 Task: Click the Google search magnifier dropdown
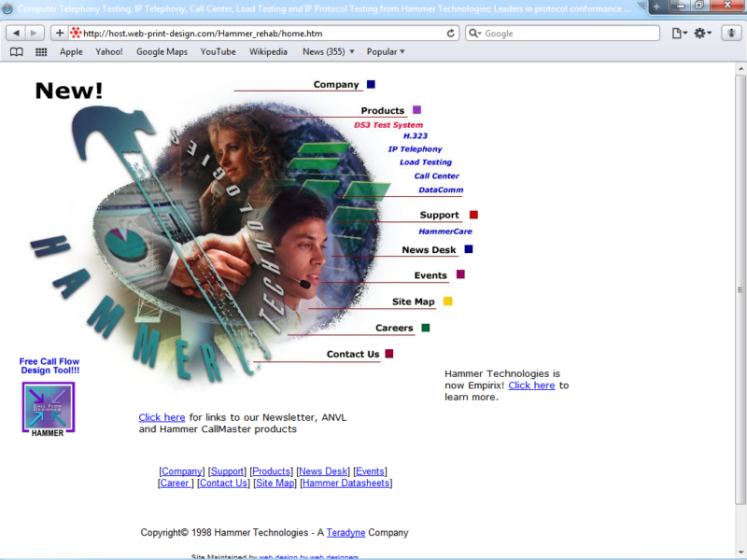point(475,34)
